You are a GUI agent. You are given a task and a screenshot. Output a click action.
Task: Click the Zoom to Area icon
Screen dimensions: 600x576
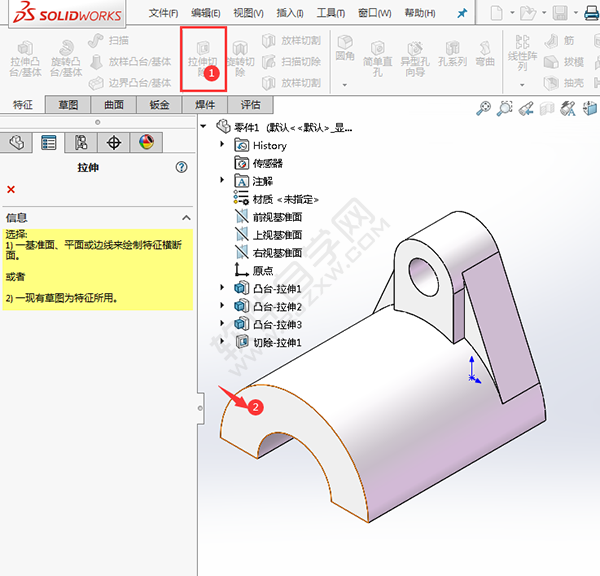tap(505, 108)
